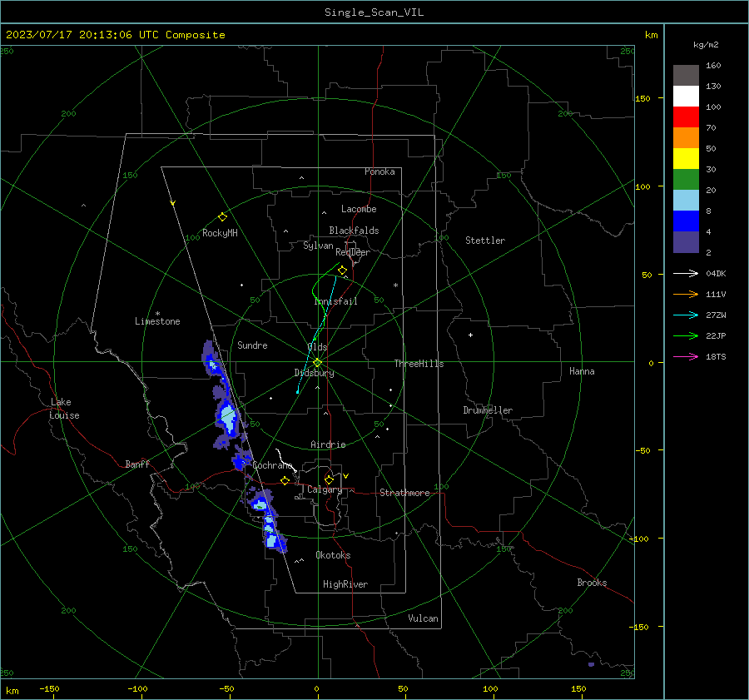
Task: Click the Banff label
Action: [137, 464]
